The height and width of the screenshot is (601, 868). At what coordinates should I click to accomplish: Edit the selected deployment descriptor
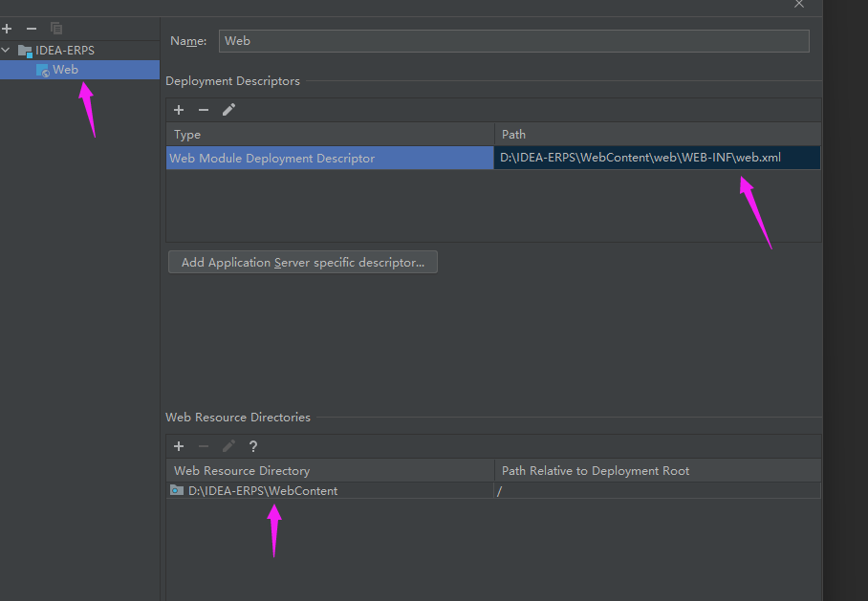(228, 110)
